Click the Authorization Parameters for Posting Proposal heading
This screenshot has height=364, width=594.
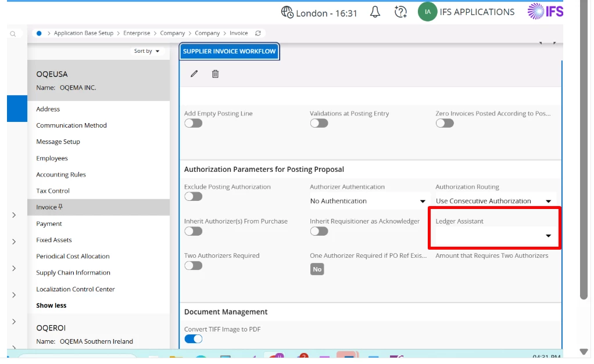click(x=264, y=170)
